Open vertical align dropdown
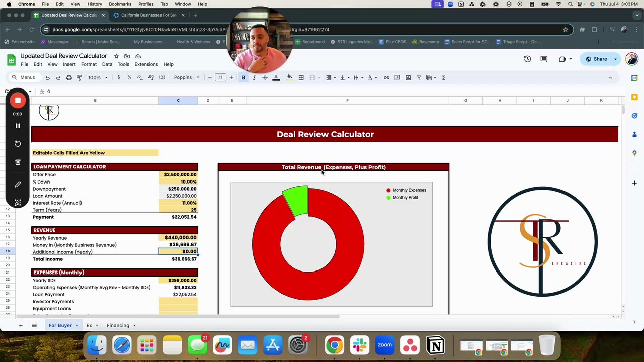Screen dimensions: 644x362 (x=344, y=77)
